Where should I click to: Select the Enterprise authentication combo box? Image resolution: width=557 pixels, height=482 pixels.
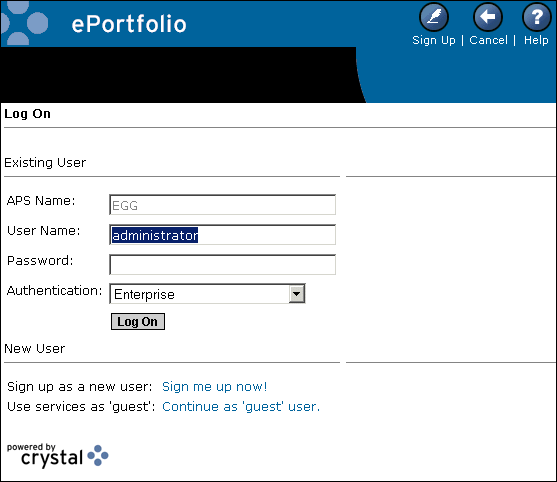pos(207,294)
